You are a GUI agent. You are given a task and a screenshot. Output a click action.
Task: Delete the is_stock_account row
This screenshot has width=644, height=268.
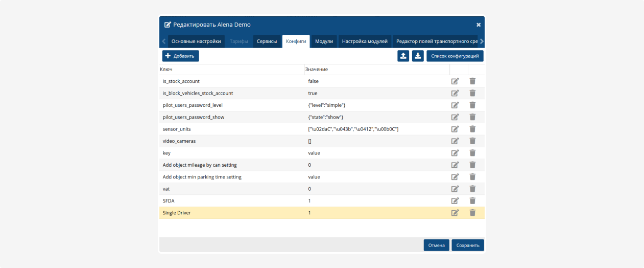coord(472,81)
